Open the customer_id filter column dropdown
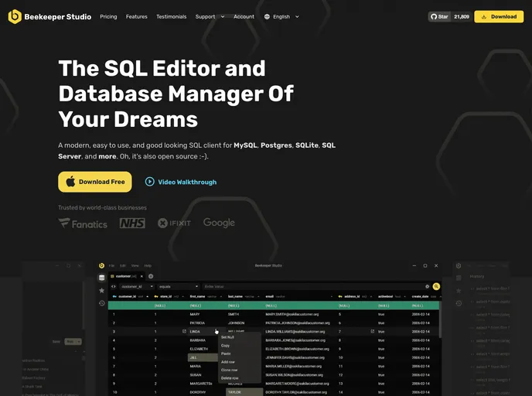 131,286
